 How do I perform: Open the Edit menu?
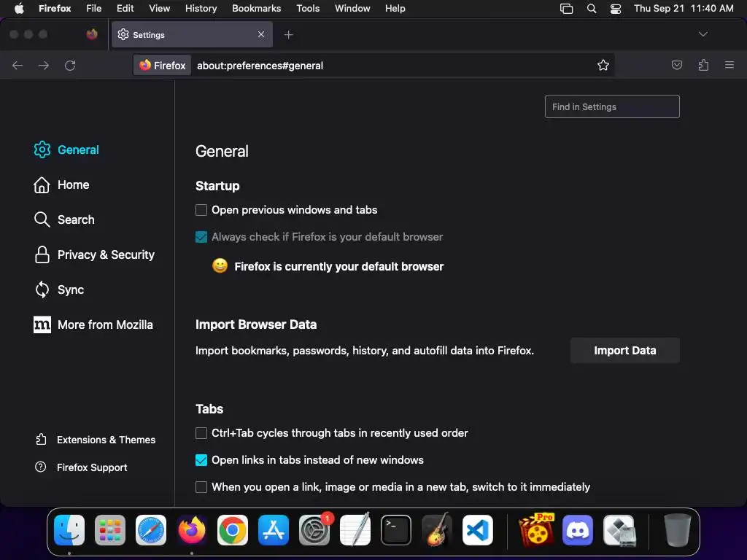125,8
